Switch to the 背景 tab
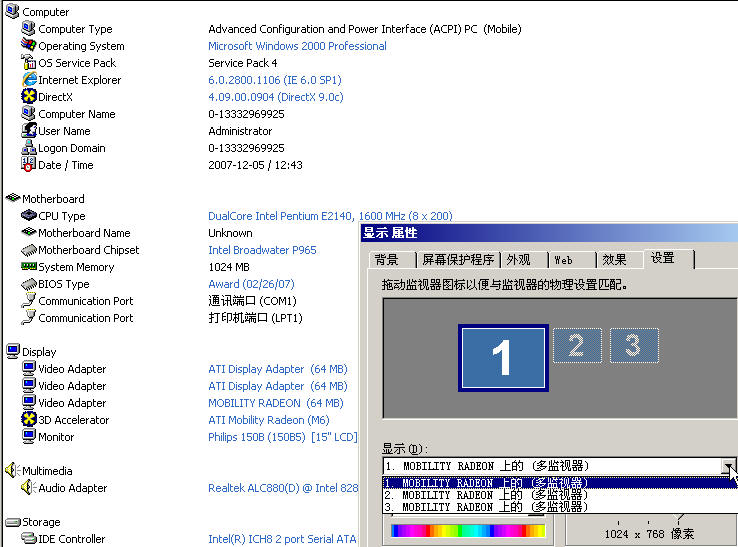The image size is (738, 547). (x=393, y=260)
